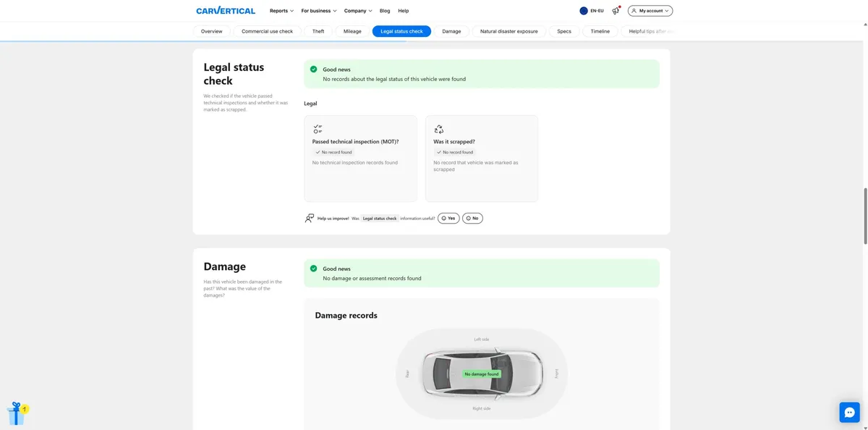Image resolution: width=868 pixels, height=430 pixels.
Task: Click the scrapped recycle icon
Action: tap(438, 129)
